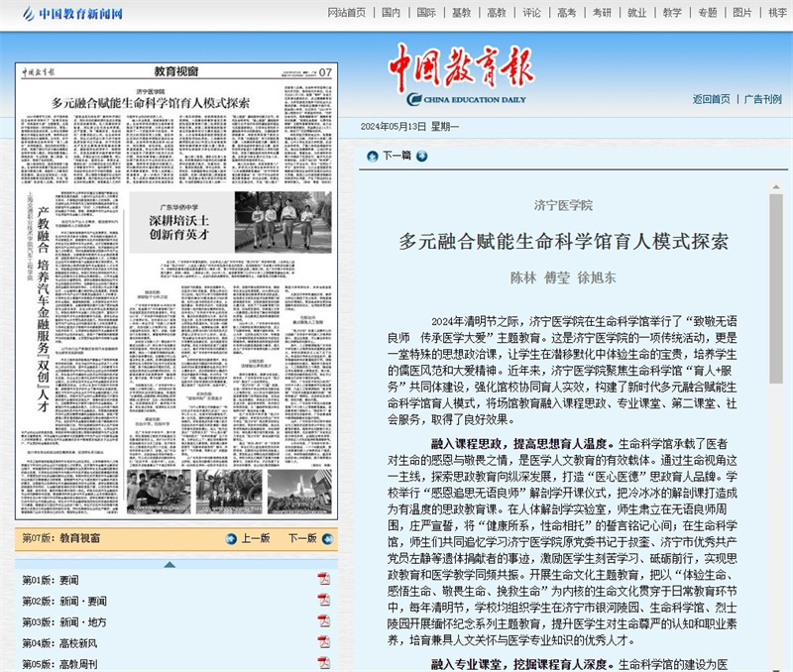Click the date 2024年05月13日 星期一
The width and height of the screenshot is (793, 672).
pyautogui.click(x=409, y=127)
